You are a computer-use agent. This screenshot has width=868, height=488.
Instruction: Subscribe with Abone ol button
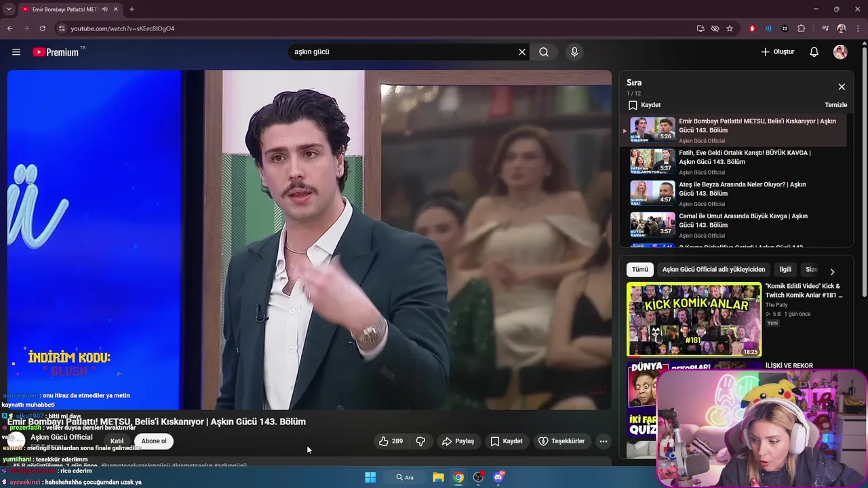pyautogui.click(x=154, y=441)
